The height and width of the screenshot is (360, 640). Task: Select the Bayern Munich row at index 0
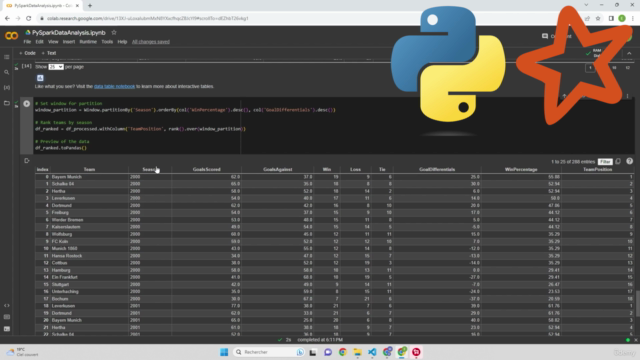click(334, 177)
